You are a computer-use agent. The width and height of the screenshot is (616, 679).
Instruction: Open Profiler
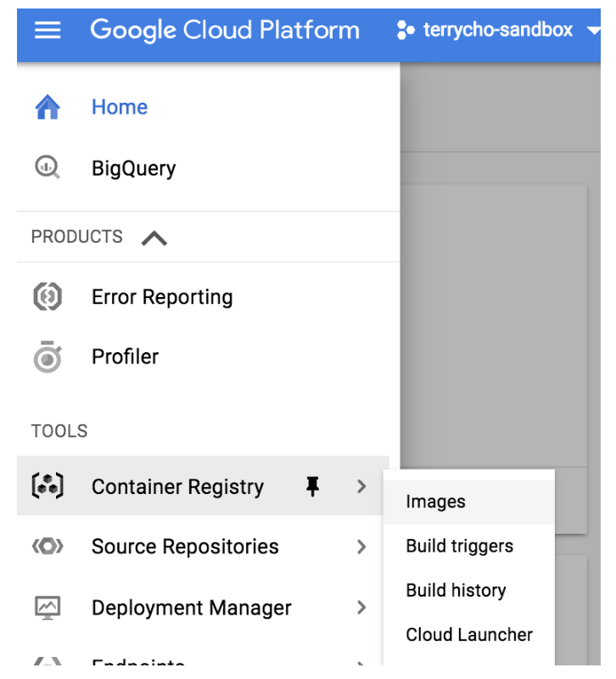pos(125,356)
